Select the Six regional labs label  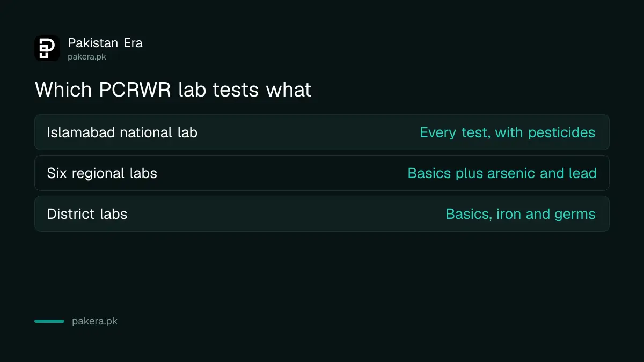(x=102, y=173)
